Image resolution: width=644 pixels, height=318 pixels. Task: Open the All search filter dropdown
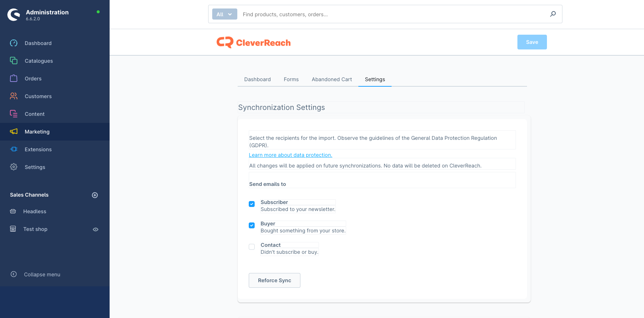click(224, 14)
